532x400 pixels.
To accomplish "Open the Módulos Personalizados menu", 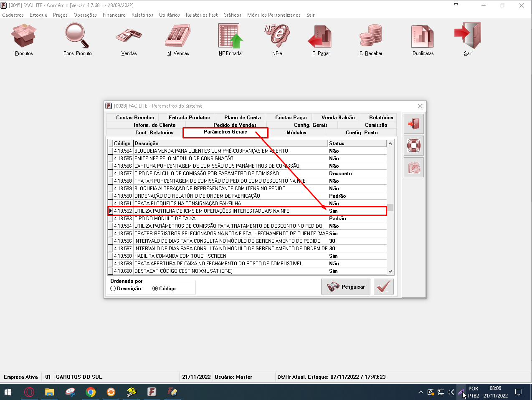I will coord(274,15).
